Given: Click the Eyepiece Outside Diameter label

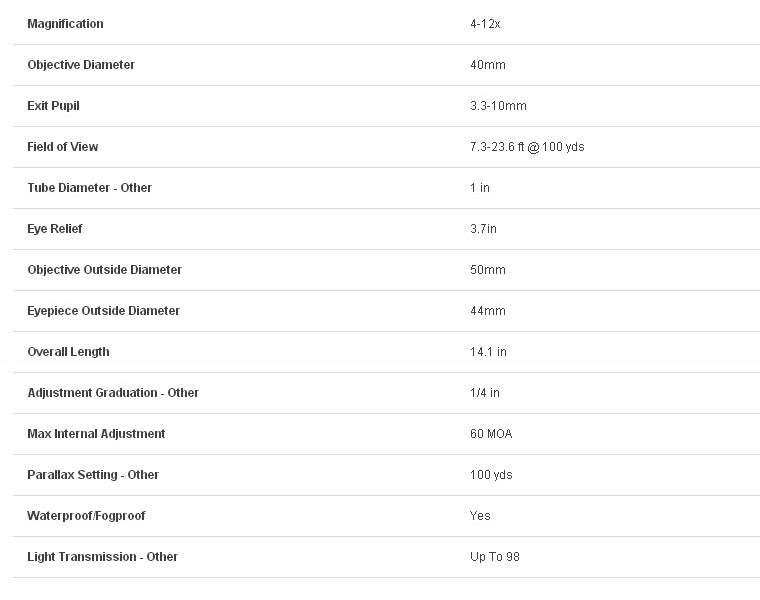Looking at the screenshot, I should pyautogui.click(x=104, y=311).
